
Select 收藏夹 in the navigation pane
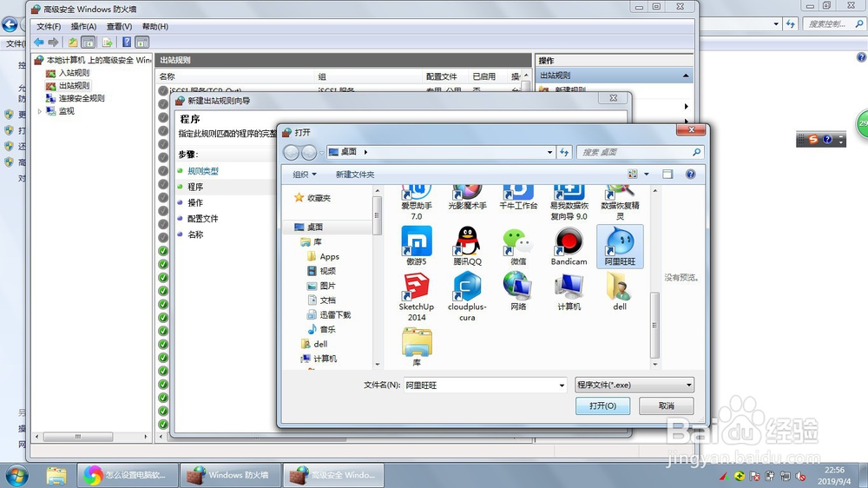point(319,198)
